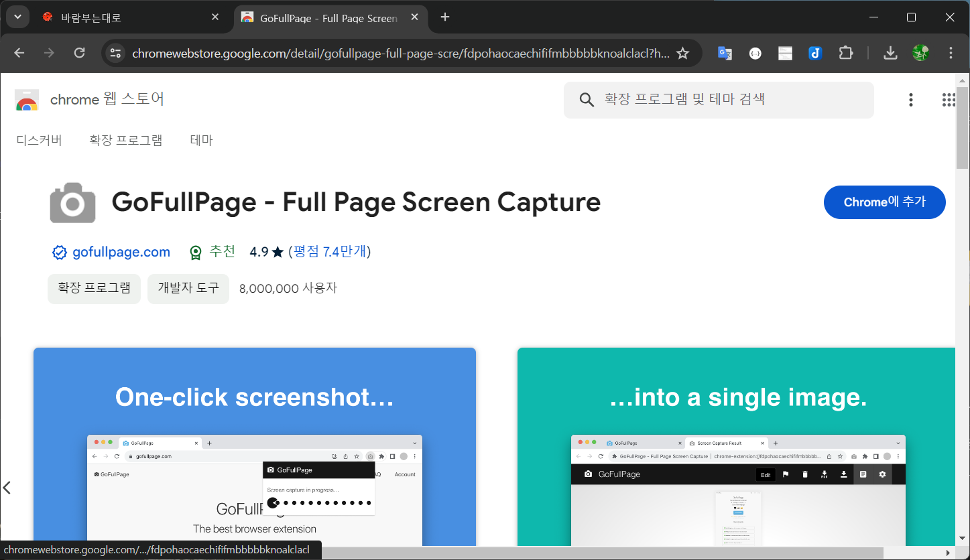Select the GoFullPage browser tab
The width and height of the screenshot is (970, 560).
tap(331, 18)
